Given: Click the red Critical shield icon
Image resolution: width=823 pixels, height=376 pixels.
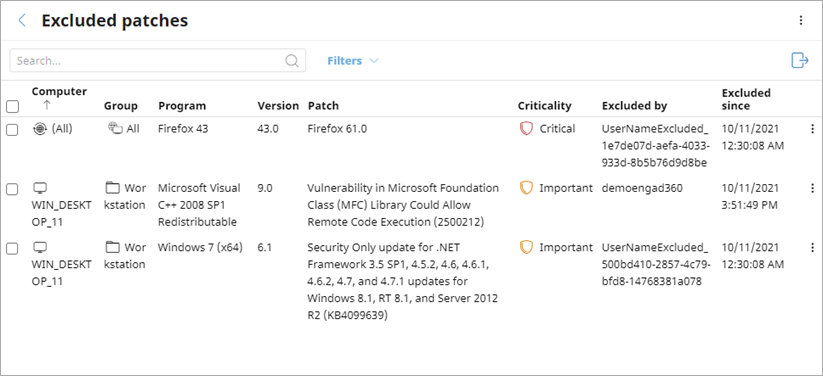Looking at the screenshot, I should coord(526,129).
